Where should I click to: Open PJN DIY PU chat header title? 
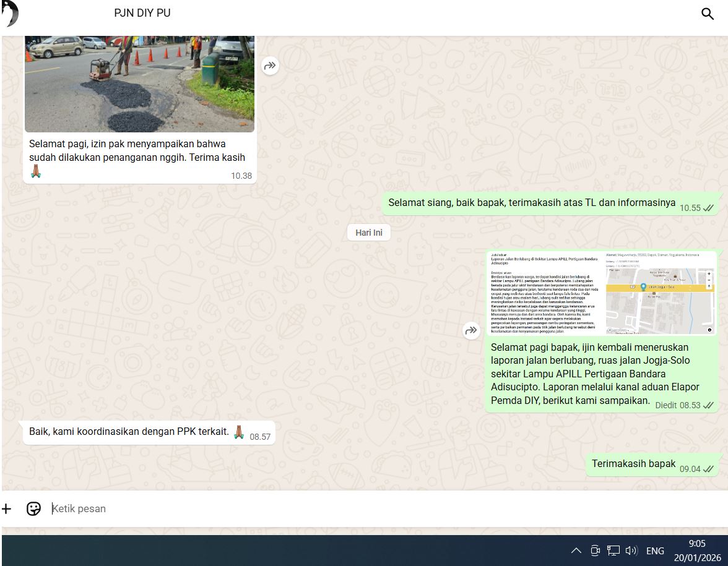coord(142,13)
